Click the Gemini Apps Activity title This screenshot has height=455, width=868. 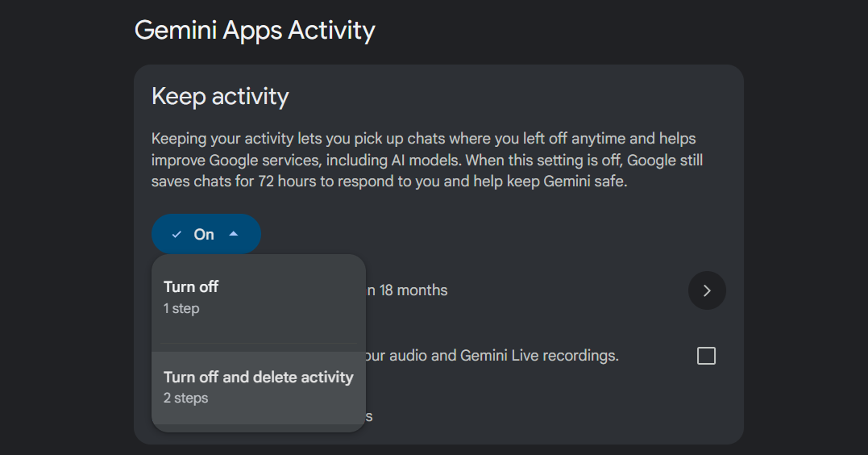point(255,31)
